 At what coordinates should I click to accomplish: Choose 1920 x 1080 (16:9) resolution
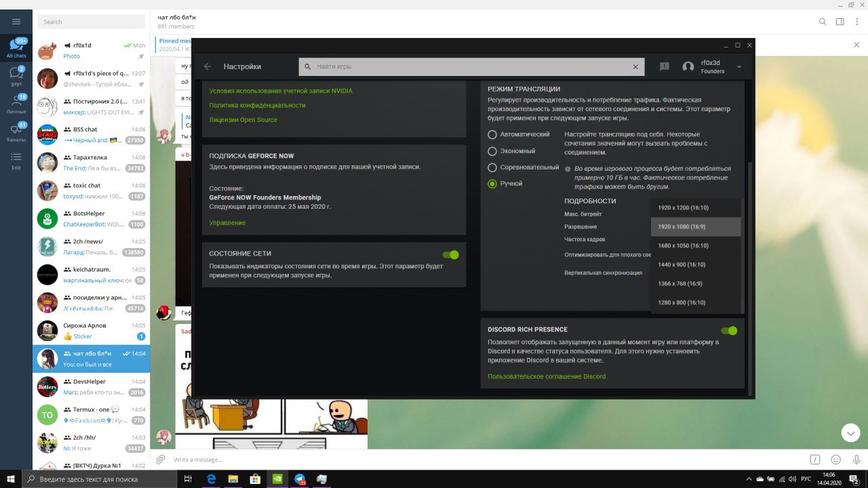click(x=696, y=226)
